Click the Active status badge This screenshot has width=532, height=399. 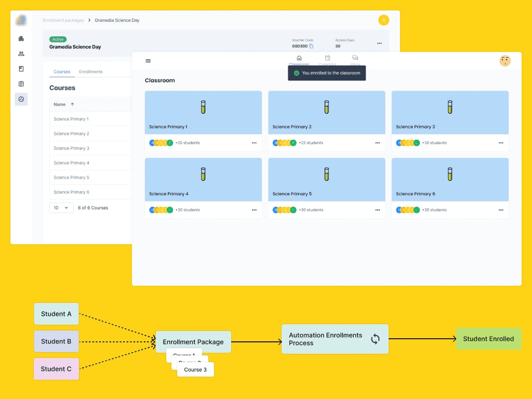pyautogui.click(x=58, y=39)
